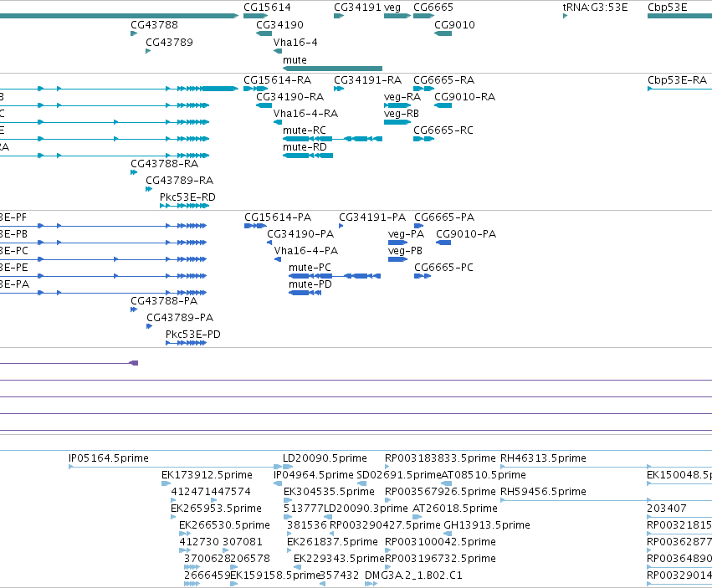
Task: Click the veg gene label
Action: tap(392, 8)
